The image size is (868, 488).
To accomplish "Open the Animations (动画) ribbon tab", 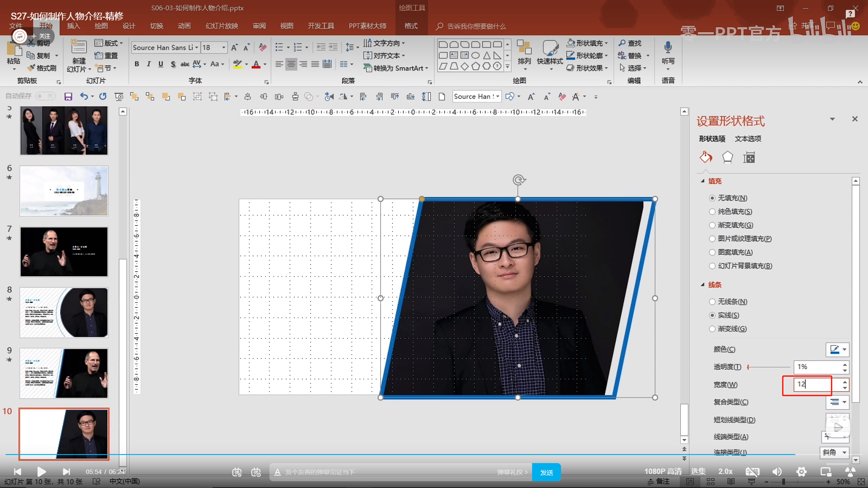I will (184, 26).
